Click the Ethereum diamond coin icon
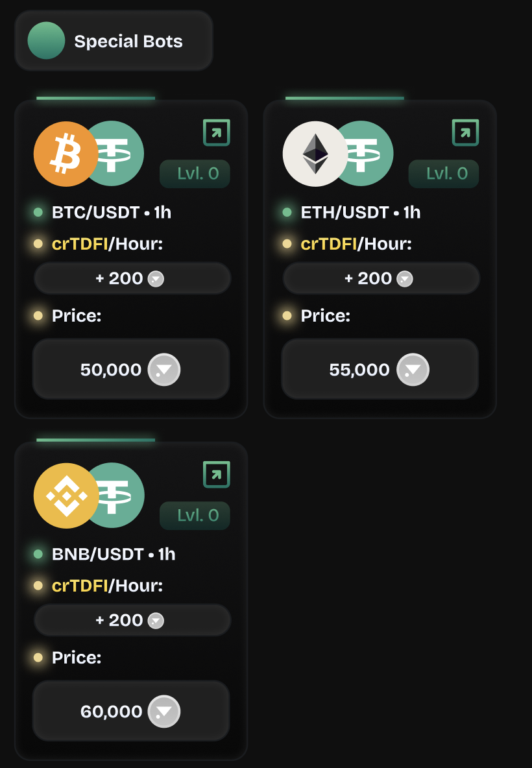Viewport: 532px width, 768px height. (x=315, y=154)
